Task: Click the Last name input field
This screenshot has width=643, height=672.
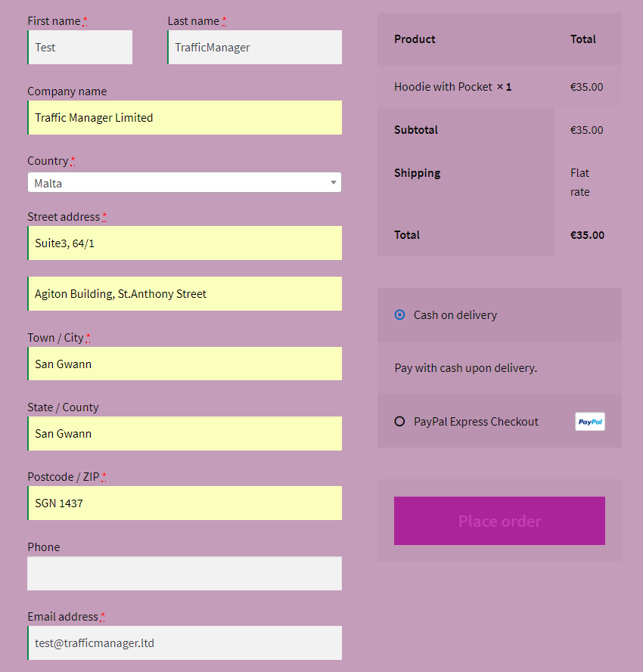Action: pyautogui.click(x=254, y=47)
